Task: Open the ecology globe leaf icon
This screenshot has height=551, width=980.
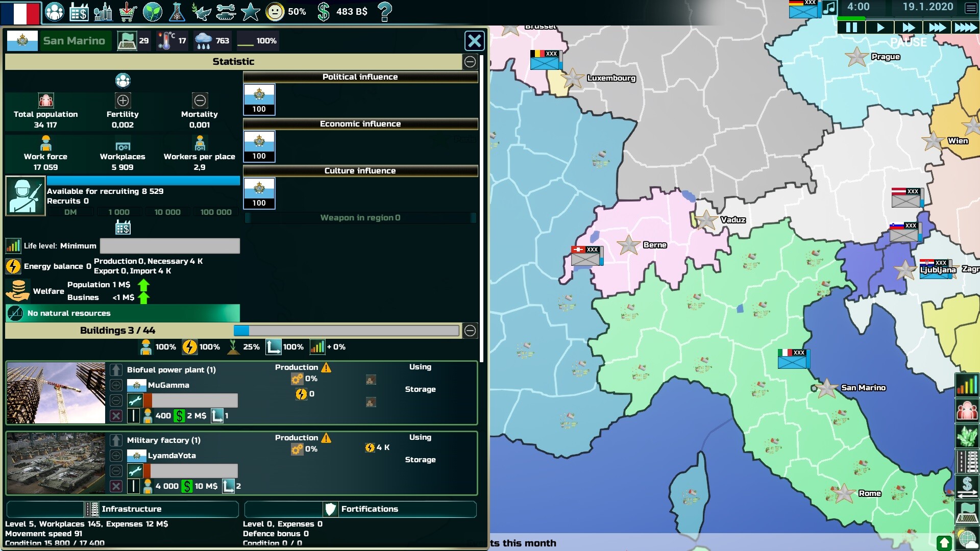Action: click(x=152, y=11)
